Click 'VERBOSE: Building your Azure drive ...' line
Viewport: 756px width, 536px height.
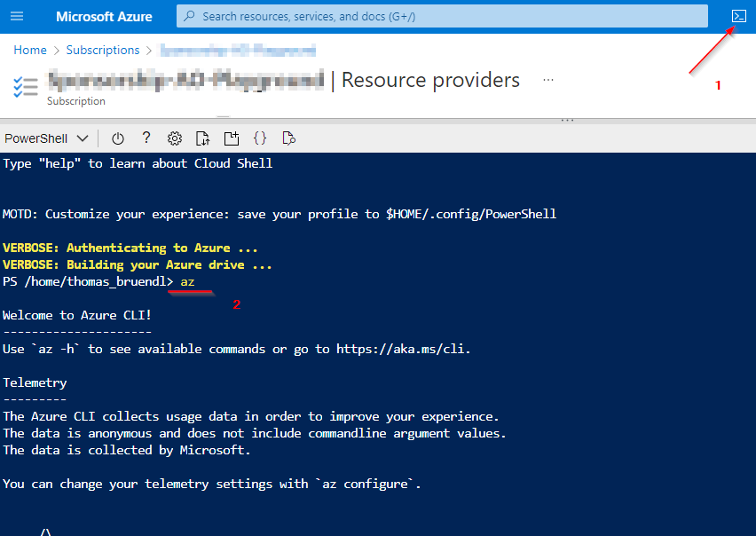tap(137, 265)
